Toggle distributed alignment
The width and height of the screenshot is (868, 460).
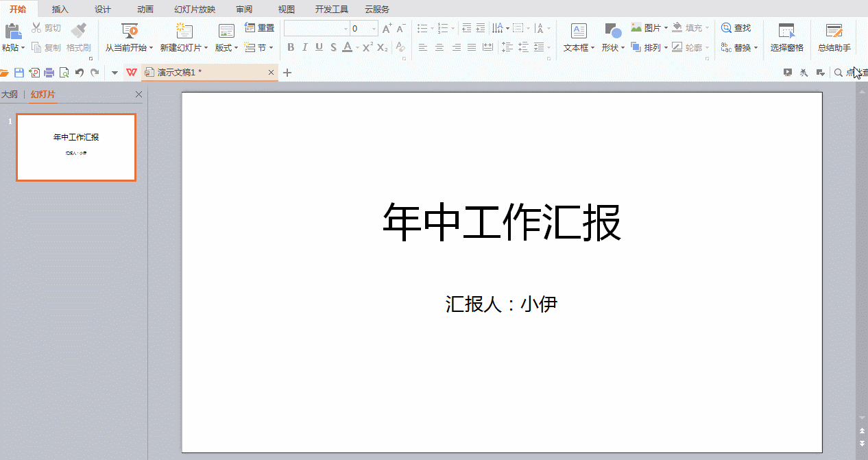click(487, 47)
